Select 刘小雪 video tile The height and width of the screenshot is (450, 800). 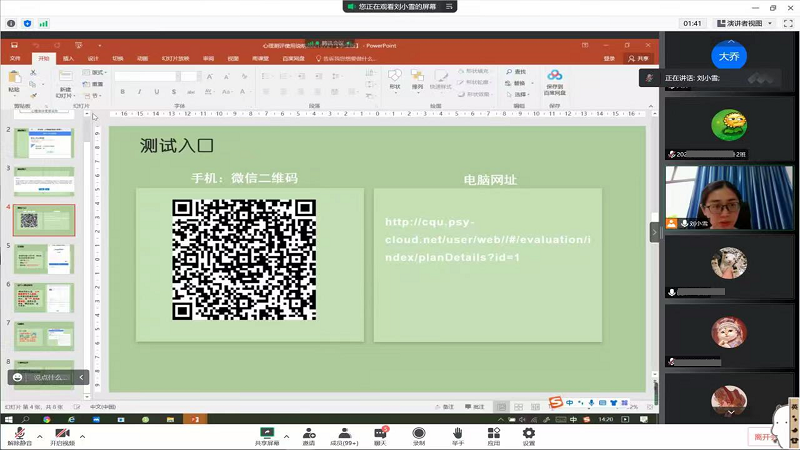(729, 197)
